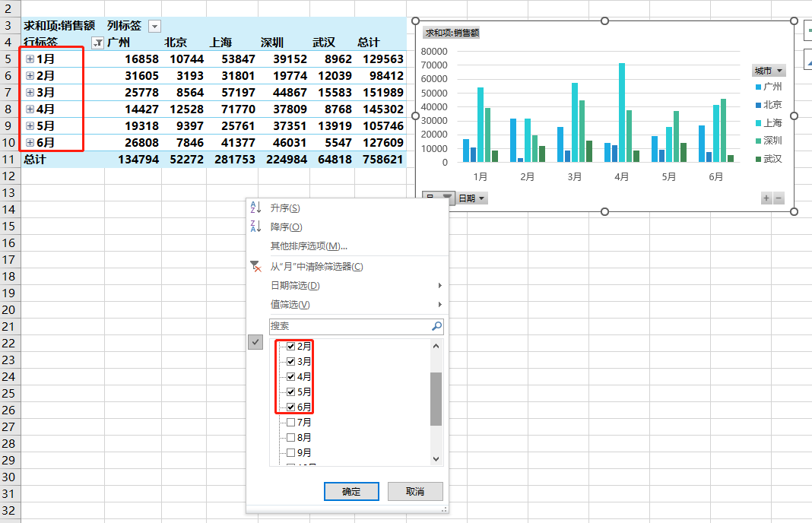Check the 7月 checkbox
This screenshot has width=812, height=523.
pyautogui.click(x=290, y=422)
